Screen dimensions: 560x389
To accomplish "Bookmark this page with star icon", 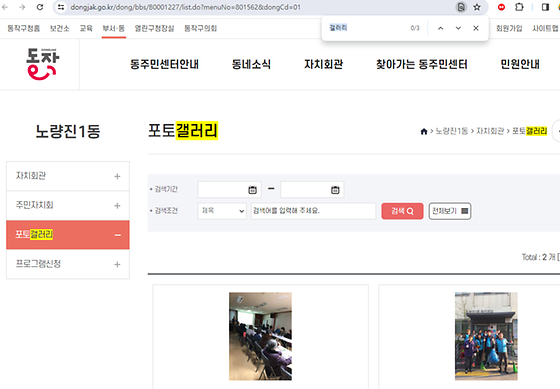I will pos(477,7).
